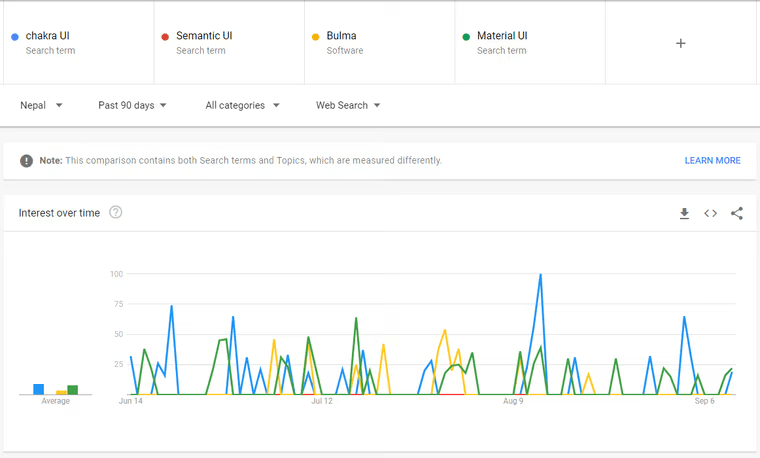Open the embed code icon

710,213
